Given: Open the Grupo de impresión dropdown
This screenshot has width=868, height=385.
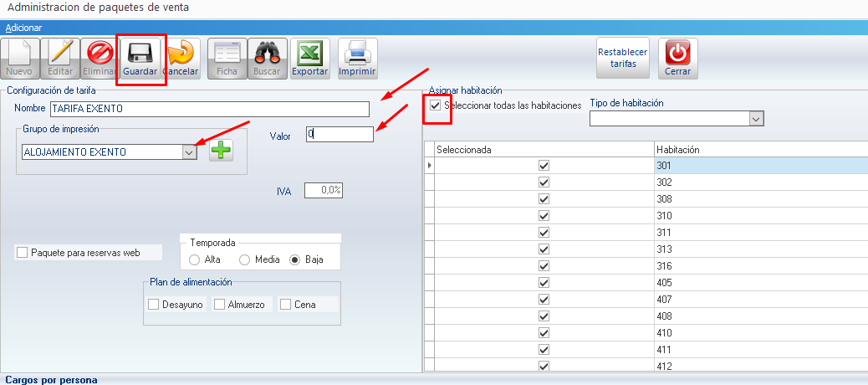Looking at the screenshot, I should [189, 151].
